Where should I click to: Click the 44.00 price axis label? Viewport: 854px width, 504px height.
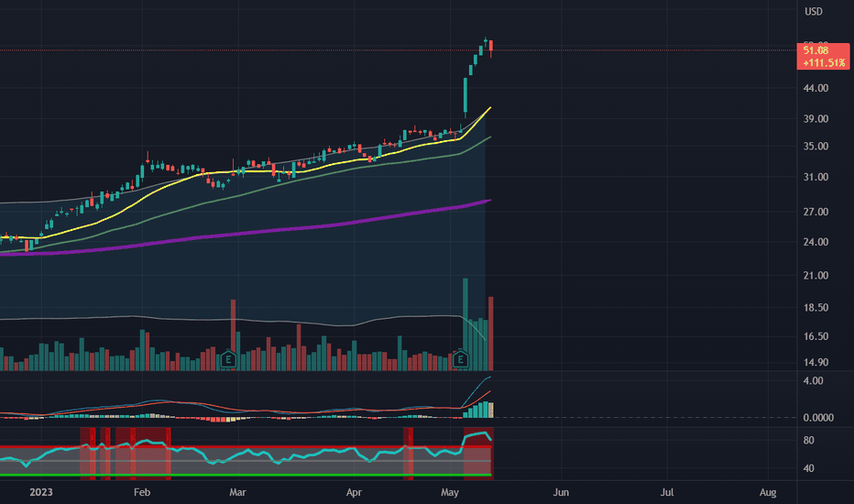pos(816,88)
